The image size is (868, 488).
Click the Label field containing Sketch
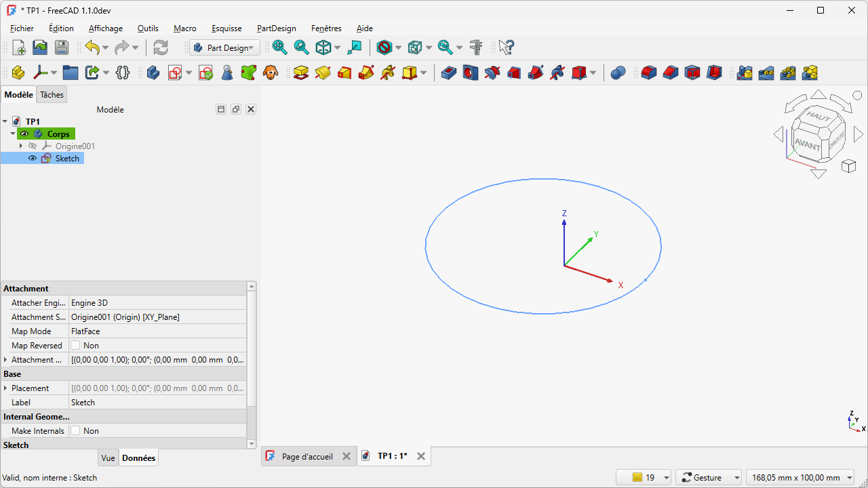click(x=157, y=403)
